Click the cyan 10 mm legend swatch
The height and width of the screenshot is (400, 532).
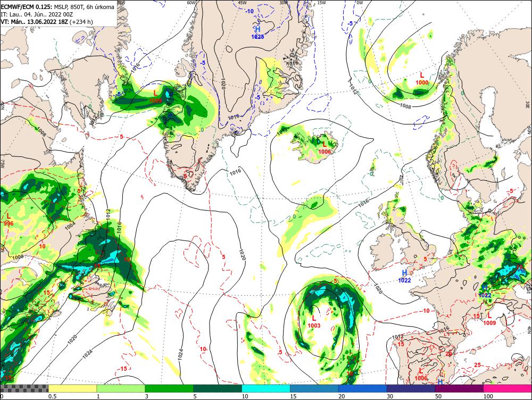[x=266, y=388]
